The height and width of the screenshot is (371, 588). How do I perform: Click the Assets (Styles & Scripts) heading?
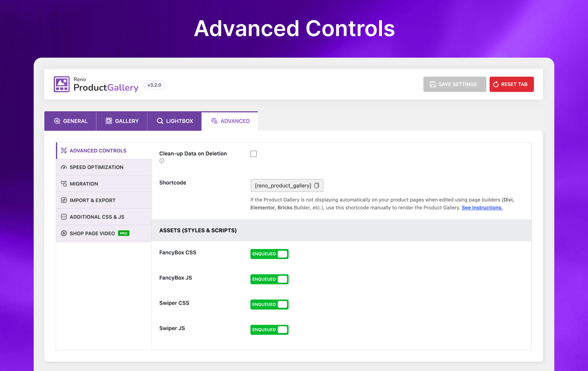click(x=198, y=230)
